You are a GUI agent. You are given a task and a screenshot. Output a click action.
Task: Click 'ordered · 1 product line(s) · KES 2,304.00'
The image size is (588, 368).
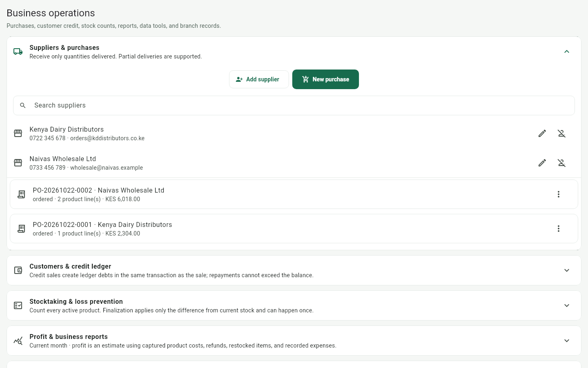[86, 233]
